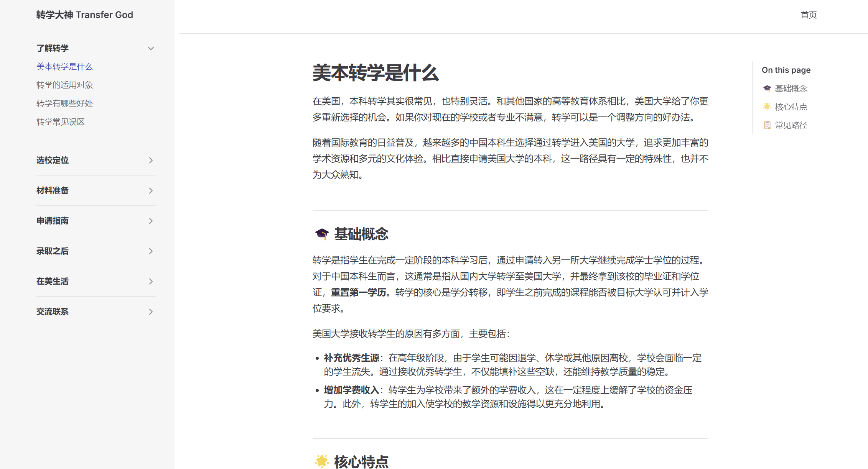Jump to 核心特点 in On this page
The width and height of the screenshot is (868, 469).
point(791,107)
